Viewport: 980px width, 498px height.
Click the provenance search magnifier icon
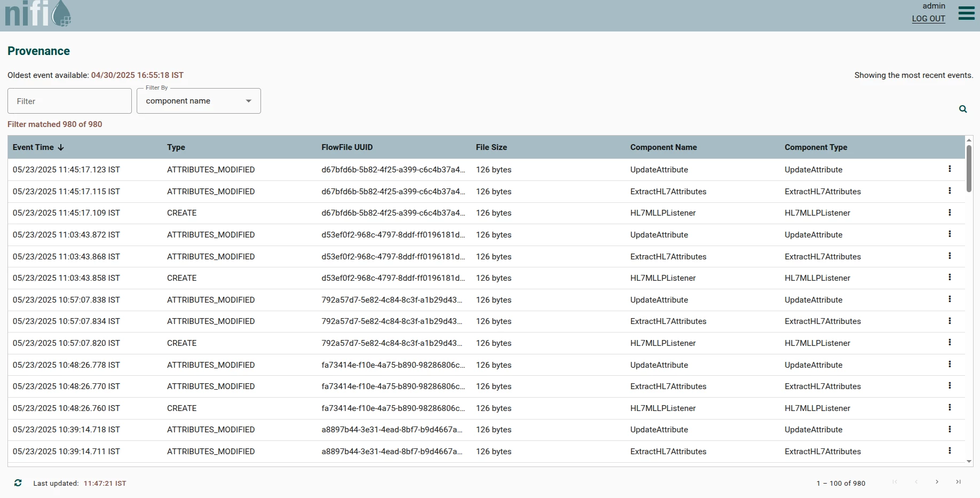click(x=963, y=109)
